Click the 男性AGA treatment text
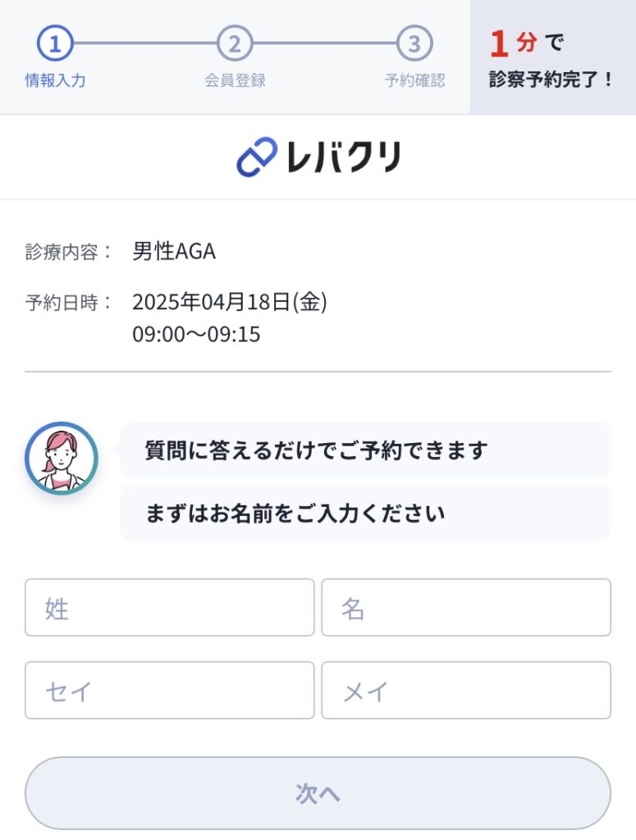The height and width of the screenshot is (840, 636). 174,251
